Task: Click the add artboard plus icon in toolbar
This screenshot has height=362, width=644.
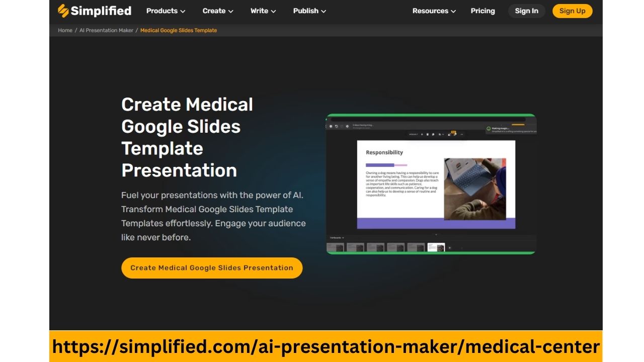Action: [422, 134]
